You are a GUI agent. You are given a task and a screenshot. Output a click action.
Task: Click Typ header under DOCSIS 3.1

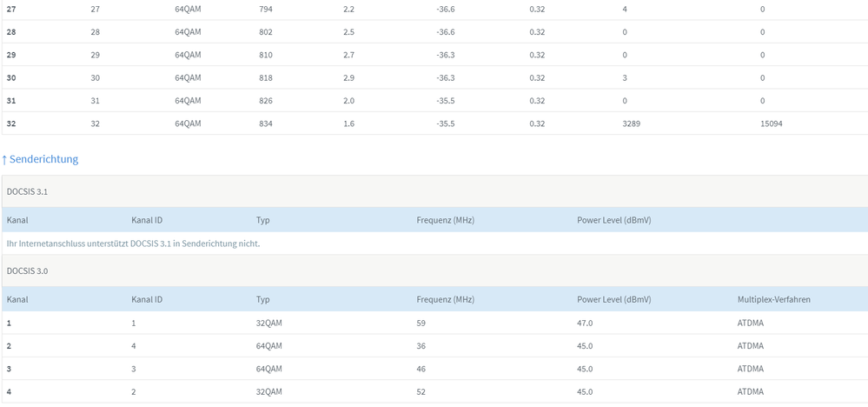point(262,220)
